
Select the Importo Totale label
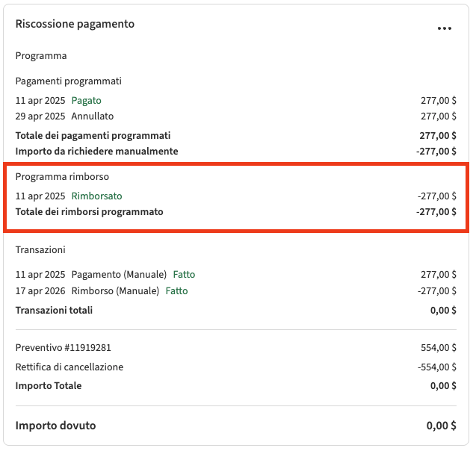(x=49, y=385)
